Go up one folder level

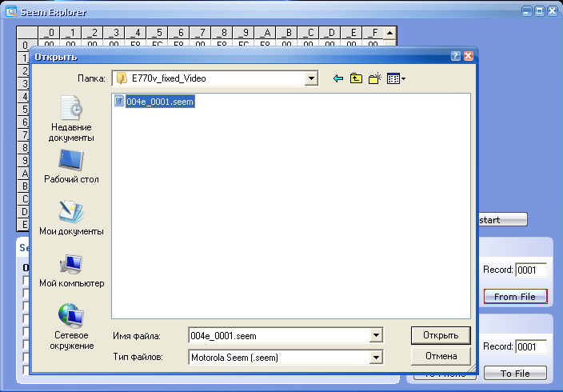pos(356,78)
